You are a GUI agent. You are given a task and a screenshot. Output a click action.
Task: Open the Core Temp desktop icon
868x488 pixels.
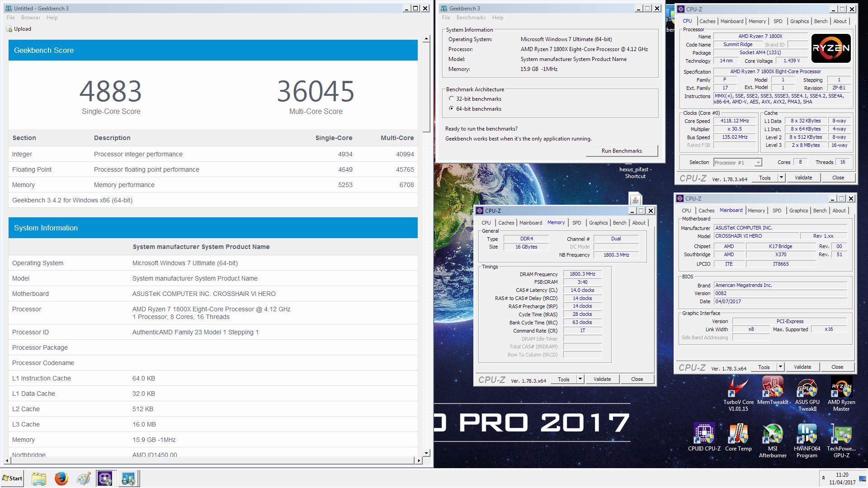[x=738, y=437]
